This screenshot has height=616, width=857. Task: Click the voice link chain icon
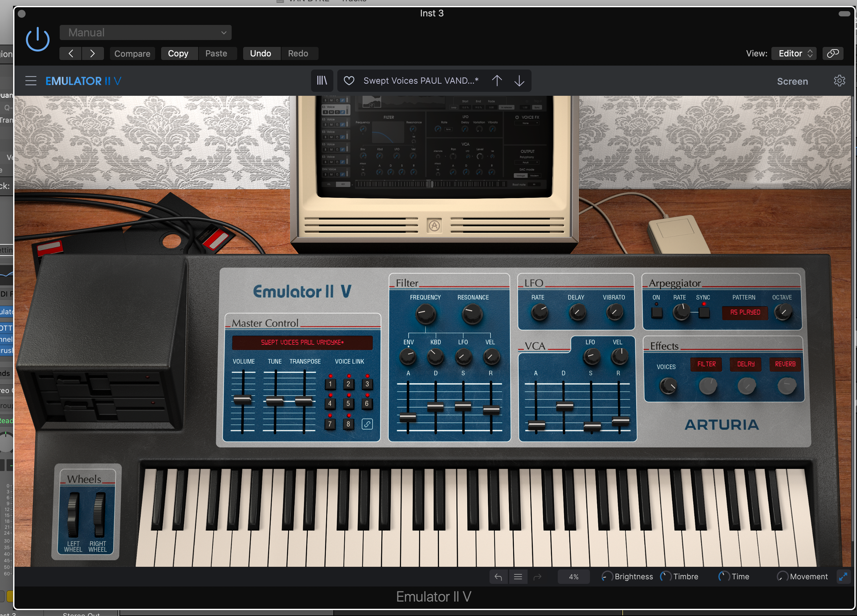pyautogui.click(x=367, y=424)
